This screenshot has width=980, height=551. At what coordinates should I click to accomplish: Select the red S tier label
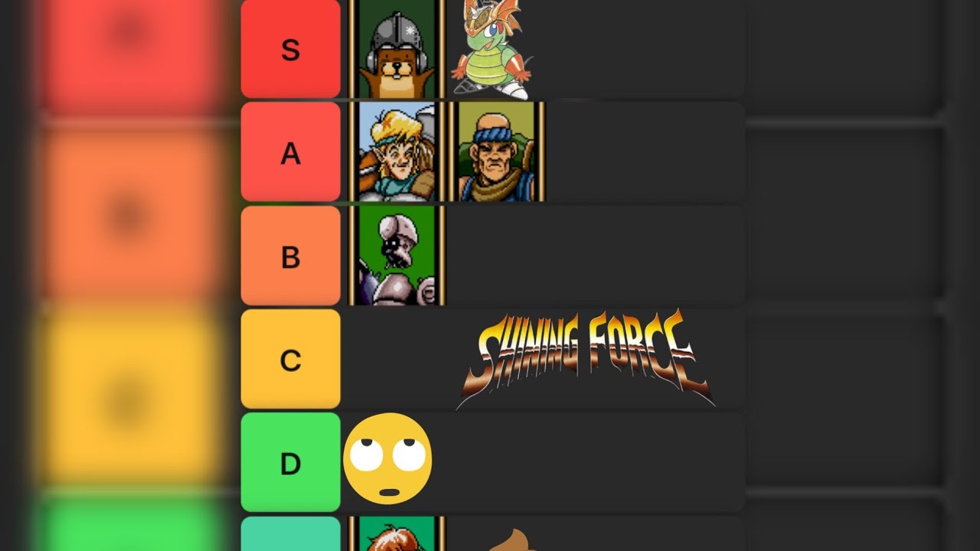[x=291, y=49]
